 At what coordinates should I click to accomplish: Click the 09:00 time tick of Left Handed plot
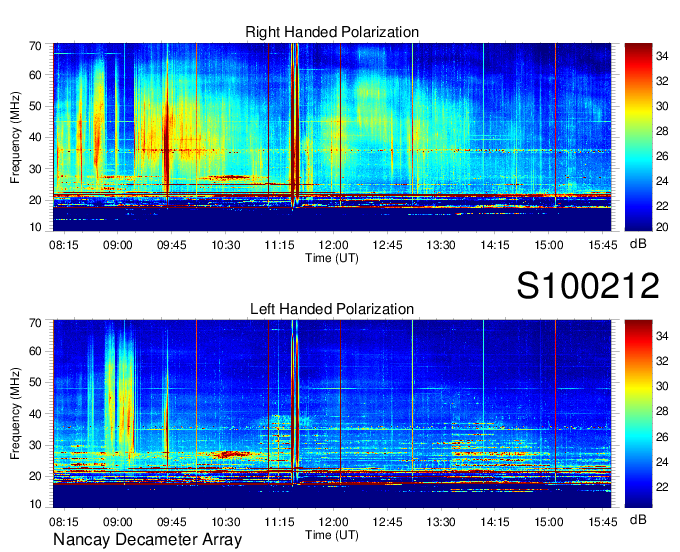118,522
